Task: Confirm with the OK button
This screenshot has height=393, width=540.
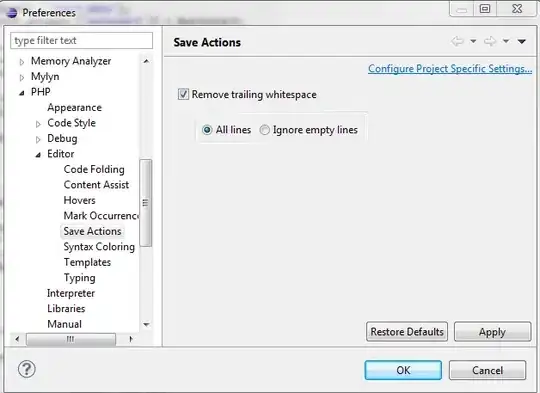Action: tap(403, 370)
